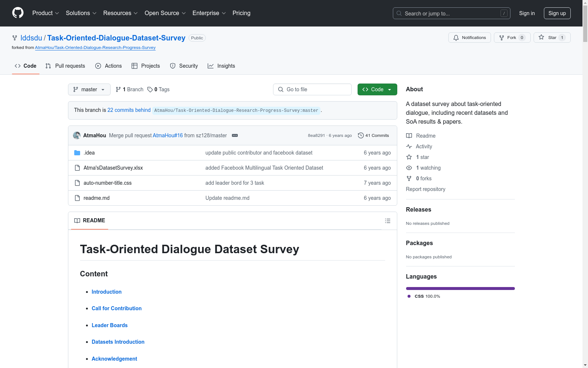Viewport: 588px width, 368px height.
Task: Click the slash shortcut key icon in search
Action: click(x=504, y=13)
